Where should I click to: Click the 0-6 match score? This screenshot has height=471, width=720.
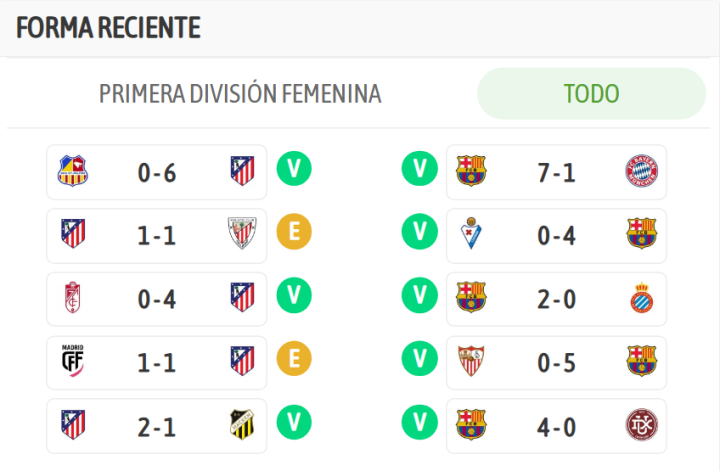click(157, 172)
